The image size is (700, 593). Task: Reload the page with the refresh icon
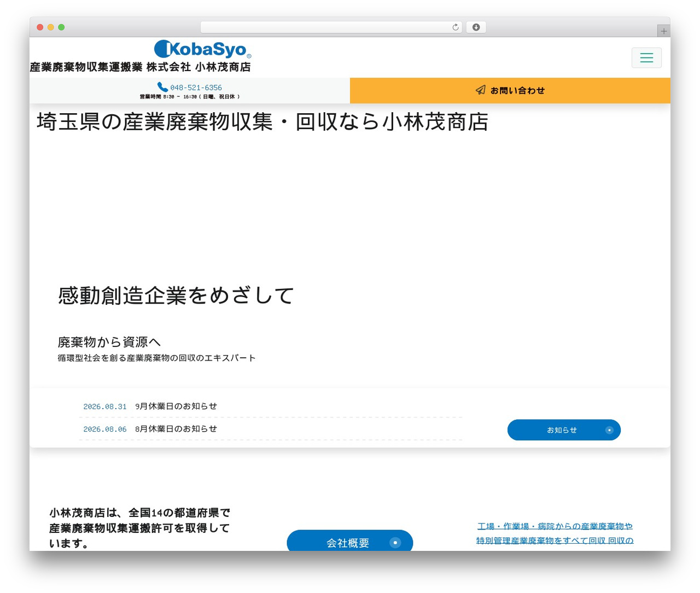(x=455, y=27)
